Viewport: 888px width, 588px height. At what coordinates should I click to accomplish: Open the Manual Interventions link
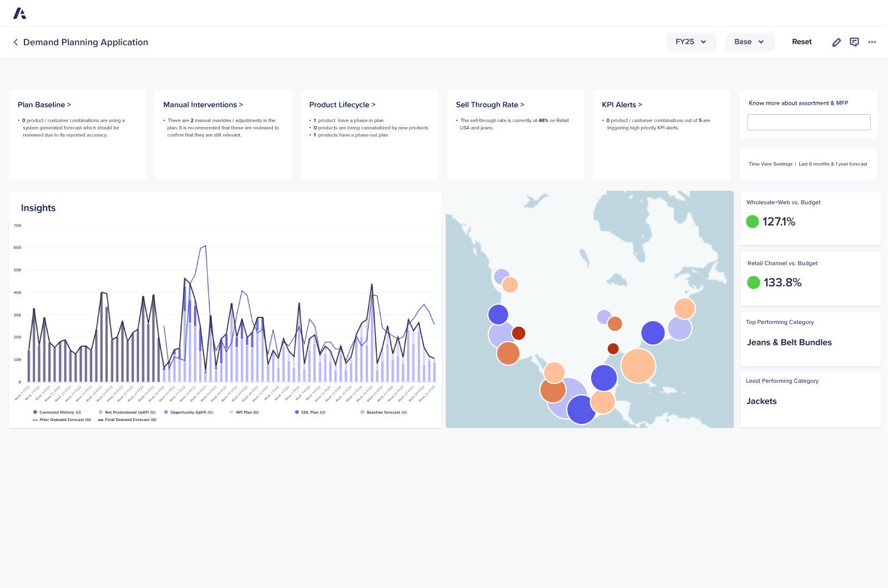203,104
